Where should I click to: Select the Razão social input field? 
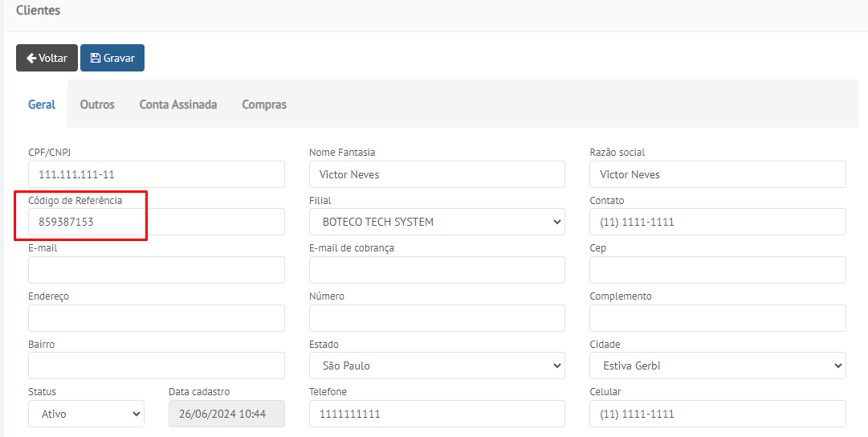(x=717, y=174)
